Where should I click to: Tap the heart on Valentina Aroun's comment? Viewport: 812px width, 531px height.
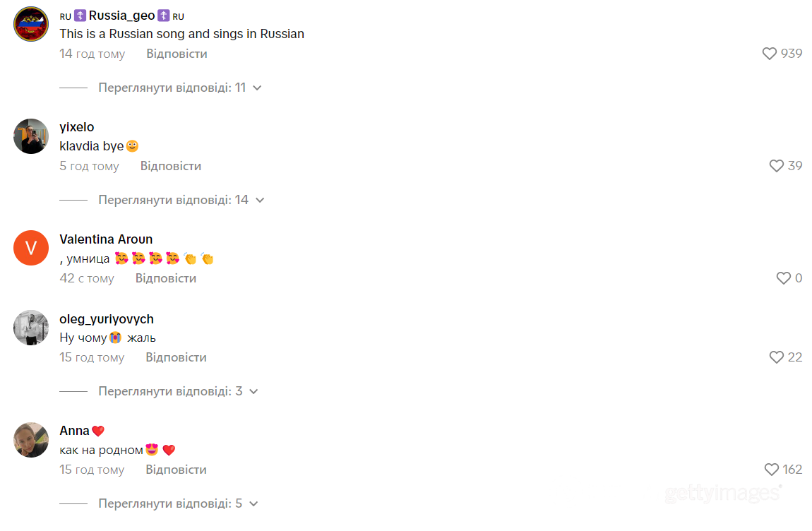pyautogui.click(x=784, y=278)
